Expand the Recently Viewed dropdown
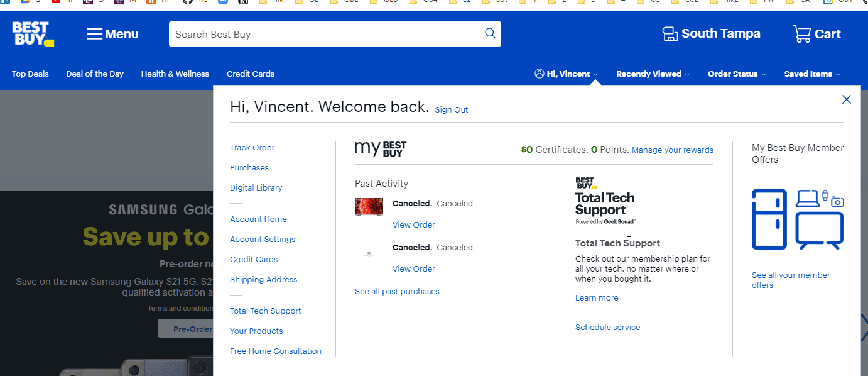Viewport: 868px width, 376px height. click(x=653, y=74)
